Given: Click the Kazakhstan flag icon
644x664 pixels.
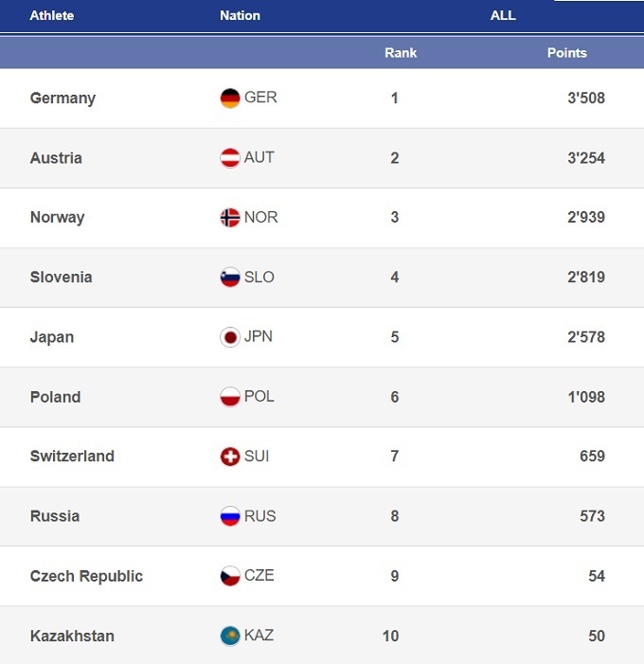Looking at the screenshot, I should 230,636.
